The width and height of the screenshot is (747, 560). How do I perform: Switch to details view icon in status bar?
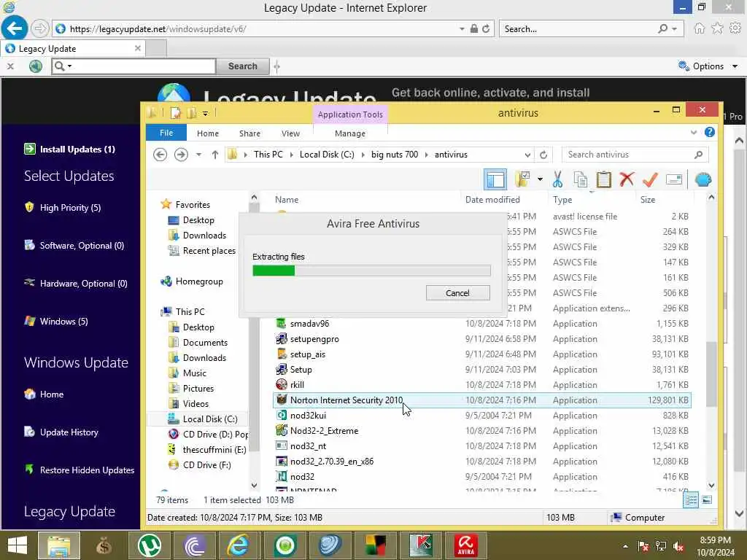(x=691, y=499)
